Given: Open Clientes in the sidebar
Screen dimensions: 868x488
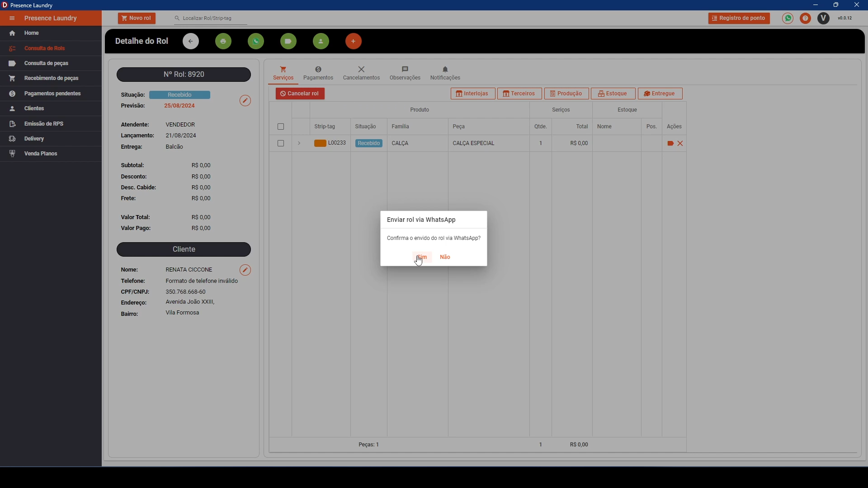Looking at the screenshot, I should click(51, 108).
